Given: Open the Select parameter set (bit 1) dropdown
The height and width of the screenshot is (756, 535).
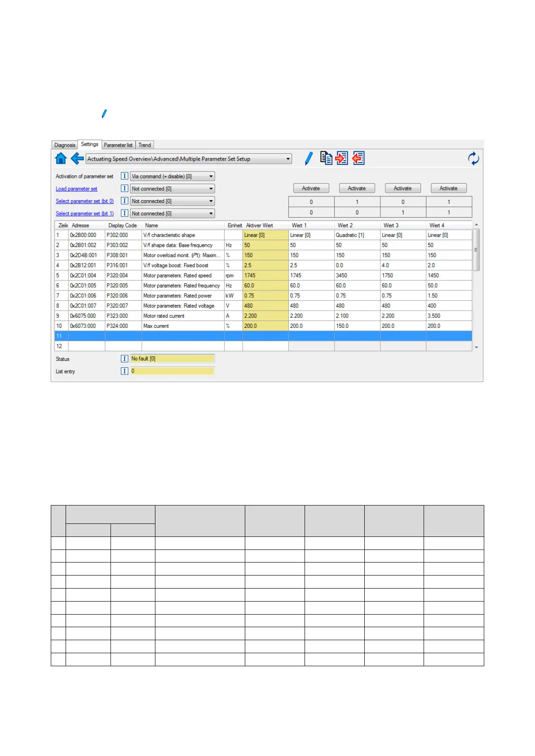Looking at the screenshot, I should (211, 214).
